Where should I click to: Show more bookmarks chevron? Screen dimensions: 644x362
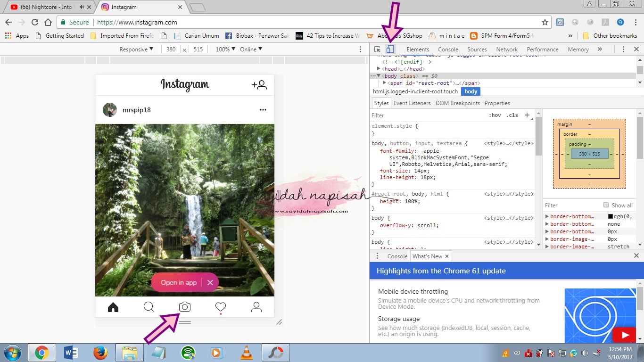coord(570,36)
